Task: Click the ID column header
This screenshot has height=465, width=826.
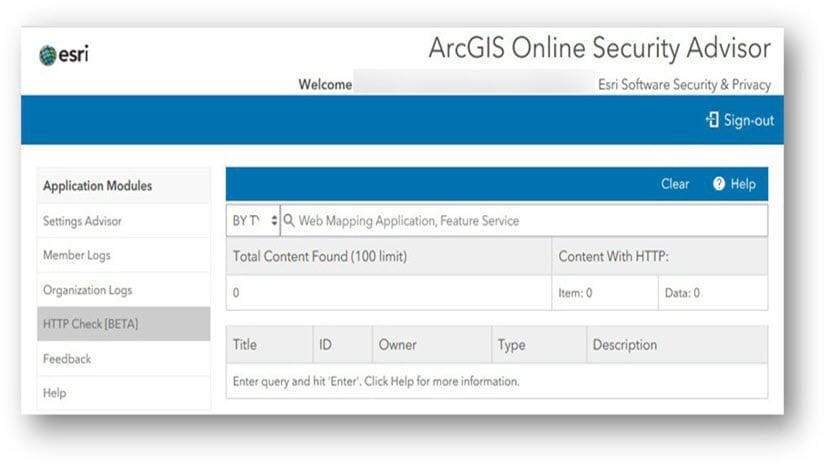Action: (x=342, y=345)
